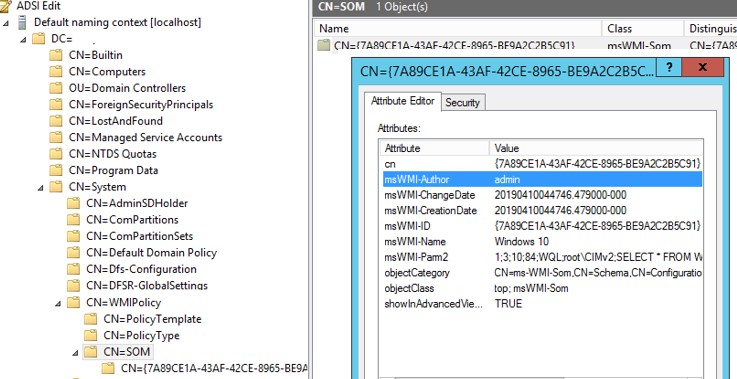737x379 pixels.
Task: Select the msWMI-Parm2 attribute row
Action: point(542,257)
